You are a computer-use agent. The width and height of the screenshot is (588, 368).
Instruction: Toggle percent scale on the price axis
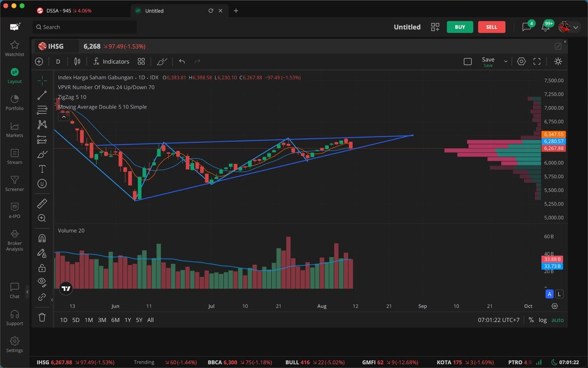pos(531,320)
